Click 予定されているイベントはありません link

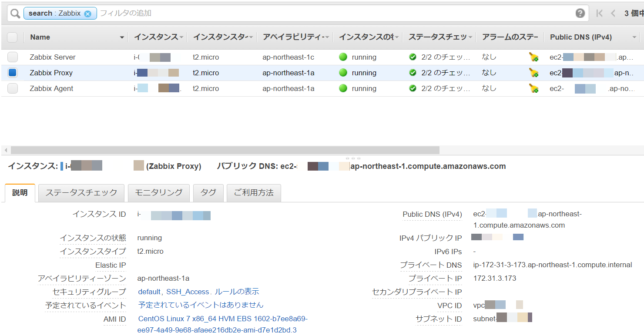(201, 305)
